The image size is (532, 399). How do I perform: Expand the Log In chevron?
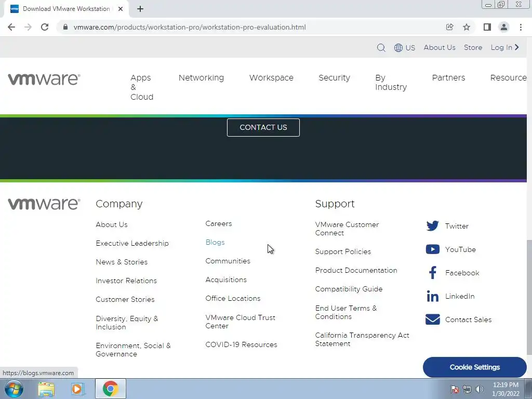[517, 47]
